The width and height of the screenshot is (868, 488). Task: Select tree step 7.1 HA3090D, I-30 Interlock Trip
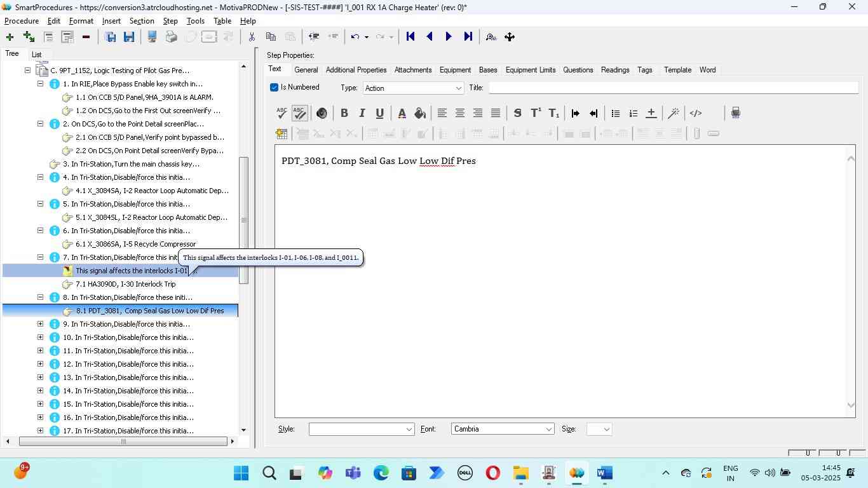click(126, 284)
